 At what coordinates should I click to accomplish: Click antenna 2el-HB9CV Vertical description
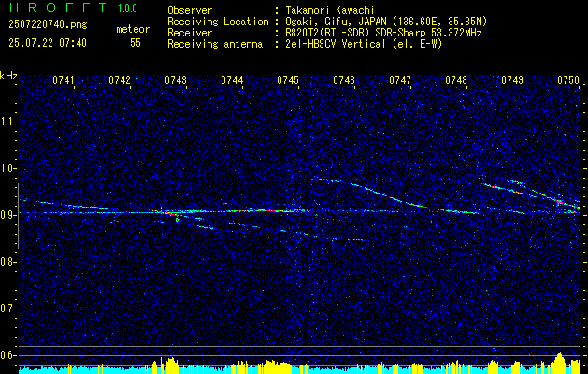[x=365, y=44]
